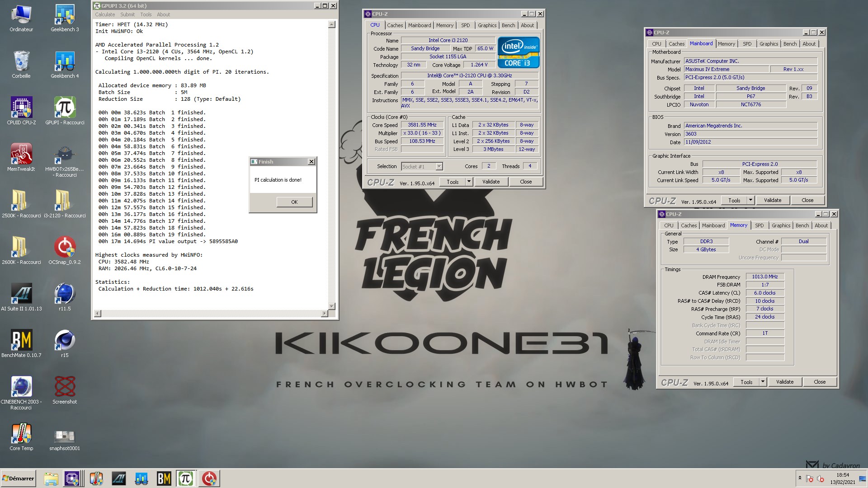Launch Core Temp desktop icon
The width and height of the screenshot is (868, 488).
click(21, 437)
